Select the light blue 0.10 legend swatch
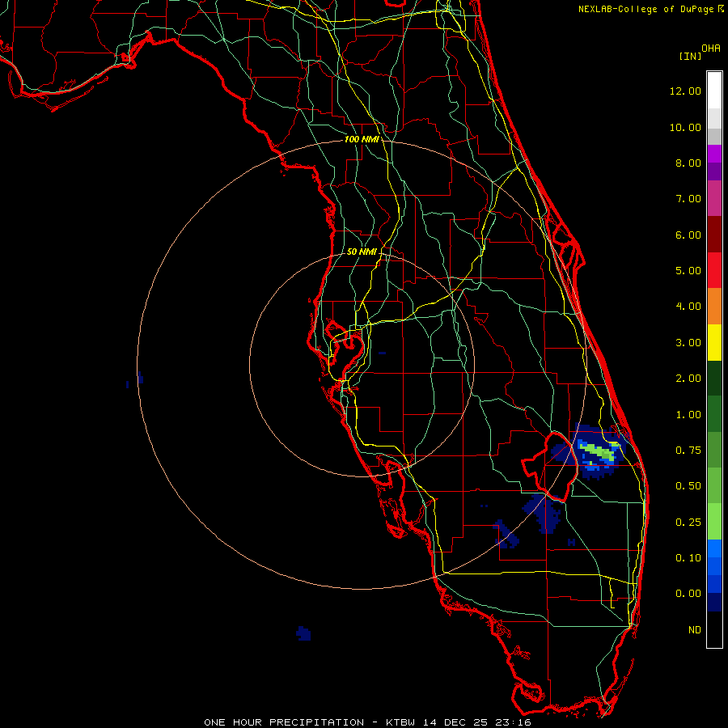The width and height of the screenshot is (728, 728). coord(714,548)
